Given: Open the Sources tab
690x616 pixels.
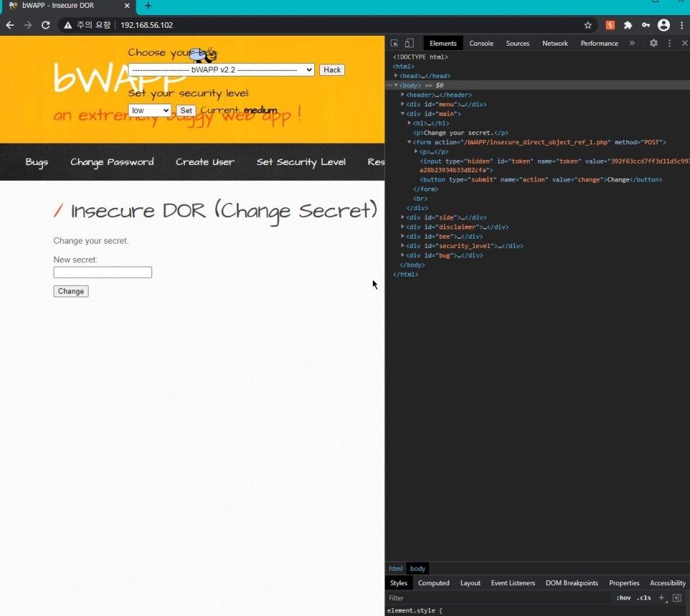Looking at the screenshot, I should click(517, 43).
